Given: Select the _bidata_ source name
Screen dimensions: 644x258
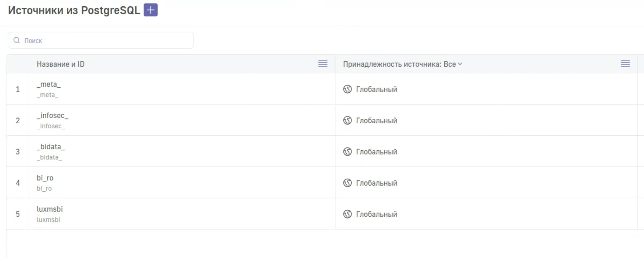Looking at the screenshot, I should [51, 147].
